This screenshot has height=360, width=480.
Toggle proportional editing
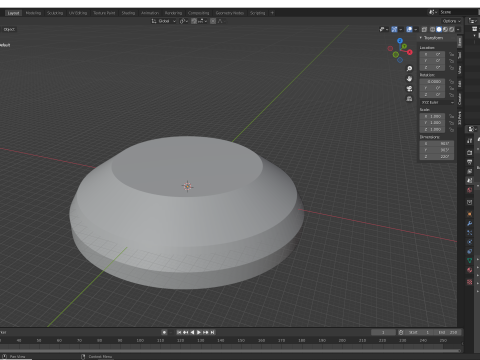(x=213, y=21)
